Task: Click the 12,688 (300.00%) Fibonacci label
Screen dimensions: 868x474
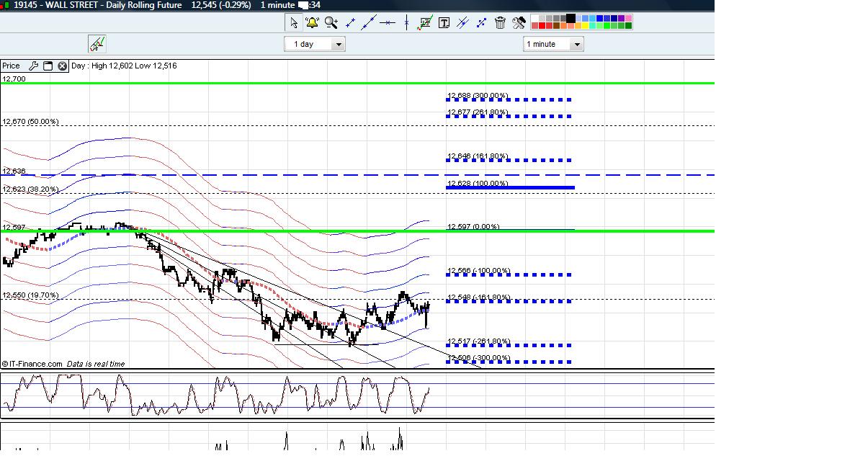Action: 478,96
